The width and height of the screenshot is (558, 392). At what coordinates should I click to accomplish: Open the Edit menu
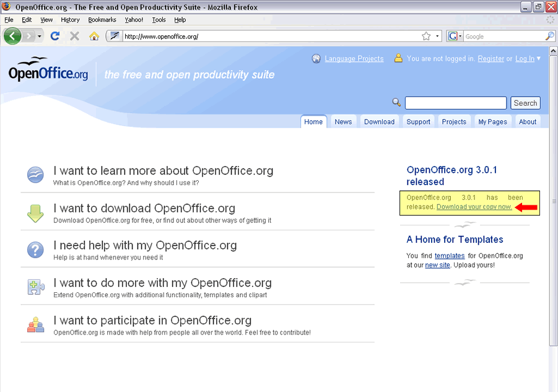(27, 20)
